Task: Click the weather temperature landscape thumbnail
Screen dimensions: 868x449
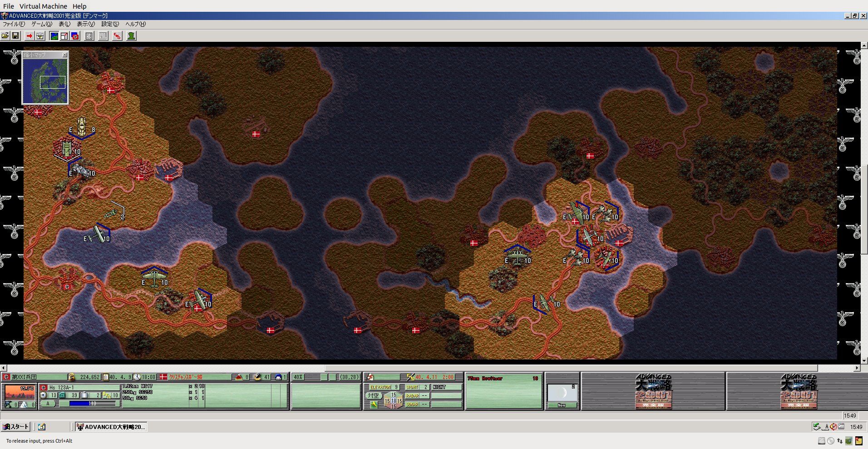Action: [x=20, y=392]
